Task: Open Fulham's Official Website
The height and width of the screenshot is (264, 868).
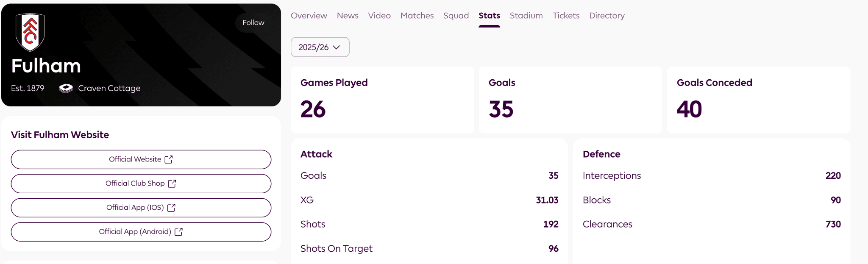Action: [141, 159]
